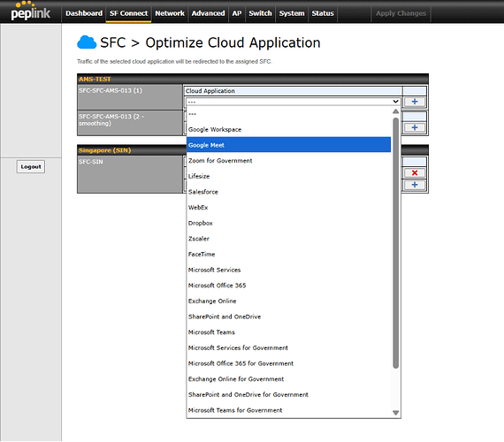Select SharePoint and OneDrive
This screenshot has height=442, width=504.
[x=288, y=316]
